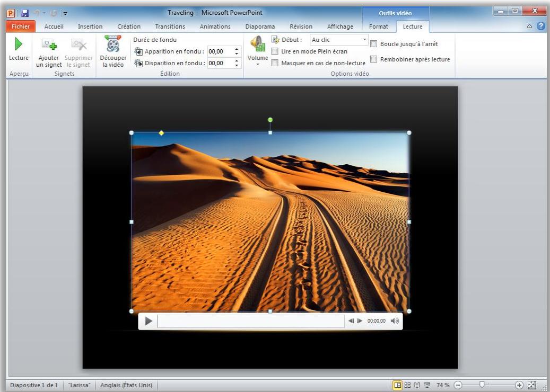
Task: Click Diapositive 1 de 1 indicator
Action: click(33, 385)
